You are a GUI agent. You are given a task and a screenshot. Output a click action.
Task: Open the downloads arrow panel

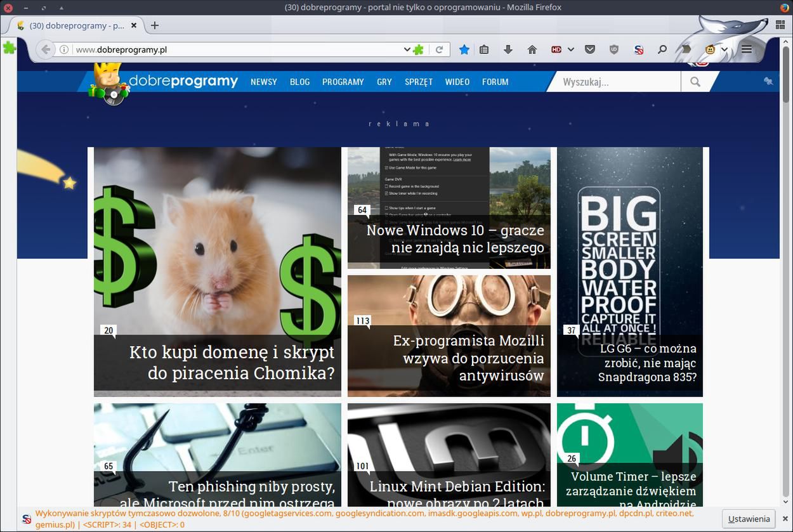(x=508, y=49)
